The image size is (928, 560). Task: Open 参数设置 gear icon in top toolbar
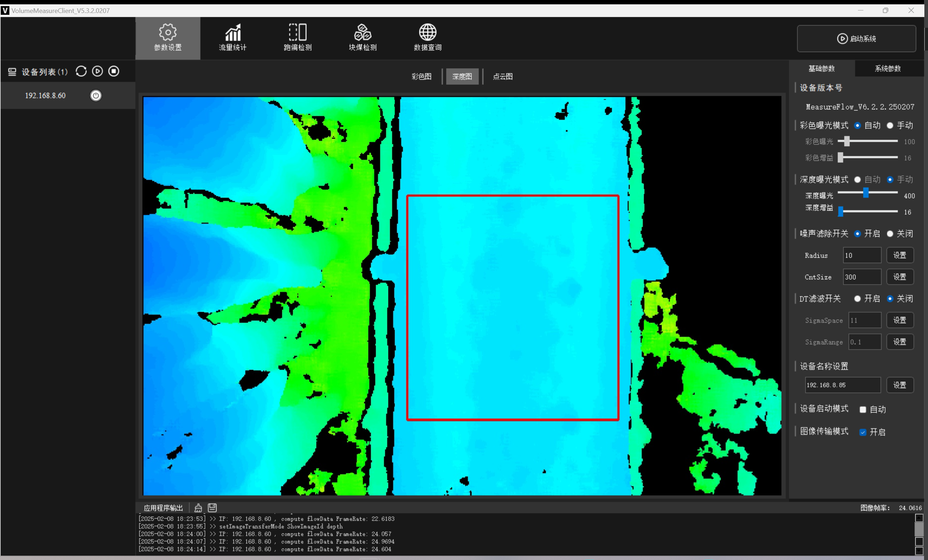[x=167, y=32]
